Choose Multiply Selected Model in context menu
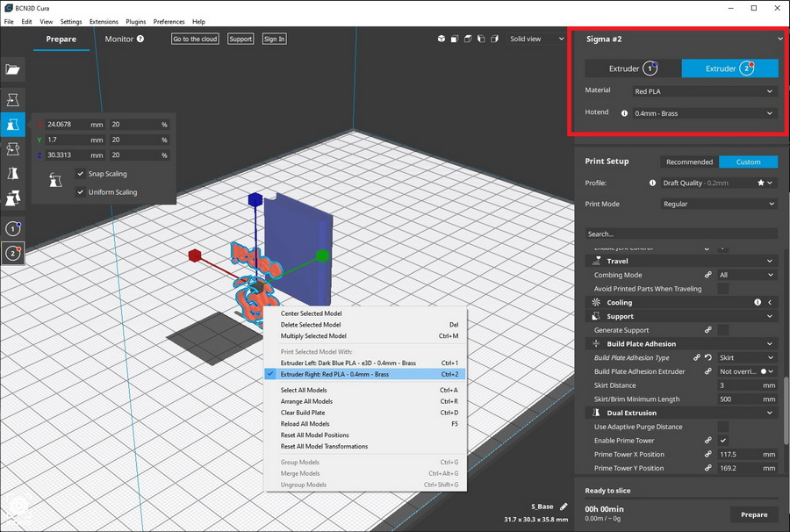This screenshot has height=532, width=790. (x=313, y=336)
